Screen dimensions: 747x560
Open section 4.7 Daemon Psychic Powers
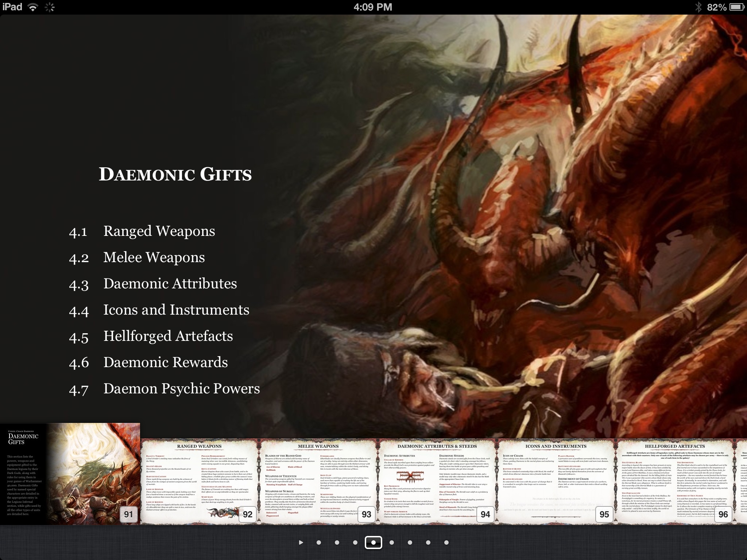pos(164,389)
